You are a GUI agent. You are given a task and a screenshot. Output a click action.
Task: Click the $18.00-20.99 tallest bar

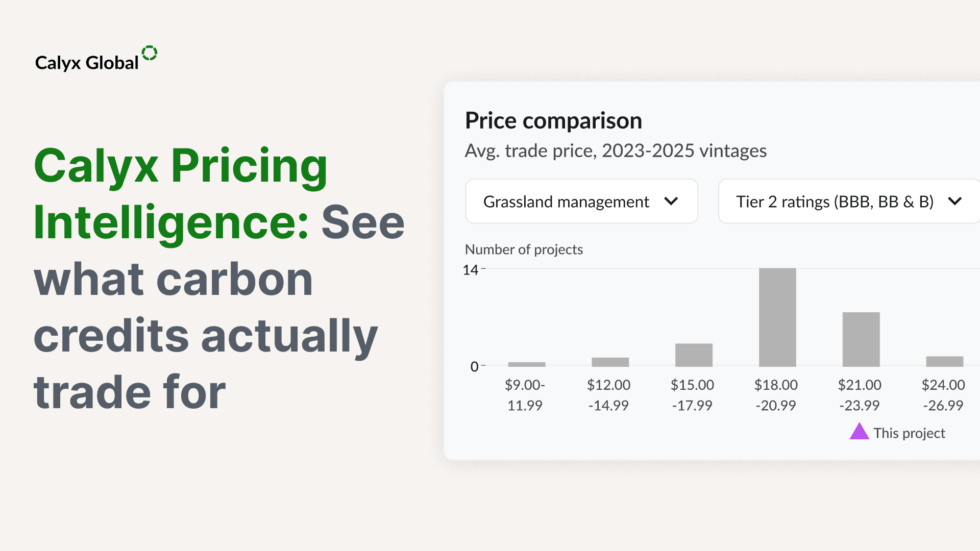(x=777, y=317)
